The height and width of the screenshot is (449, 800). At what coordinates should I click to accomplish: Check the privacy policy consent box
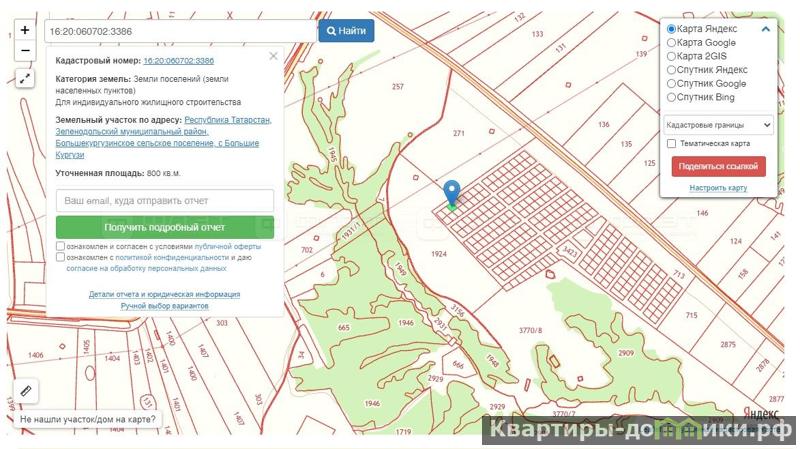60,257
